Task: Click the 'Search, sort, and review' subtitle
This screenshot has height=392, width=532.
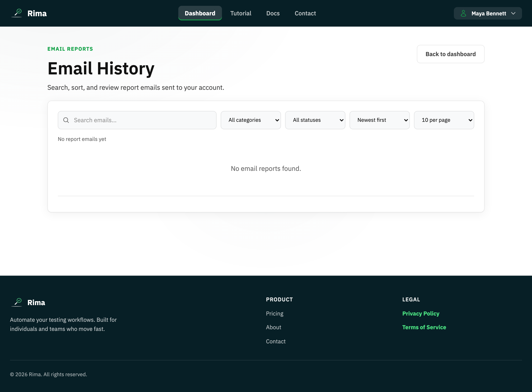Action: tap(136, 88)
